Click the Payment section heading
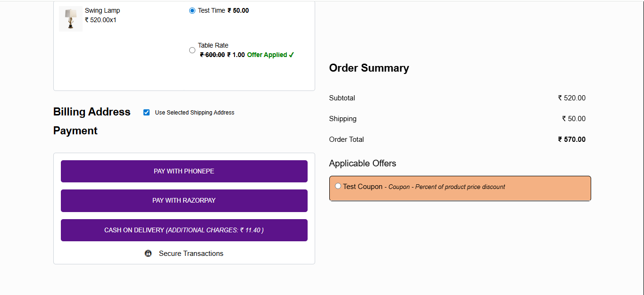Screen dimensions: 644x295 [x=75, y=131]
